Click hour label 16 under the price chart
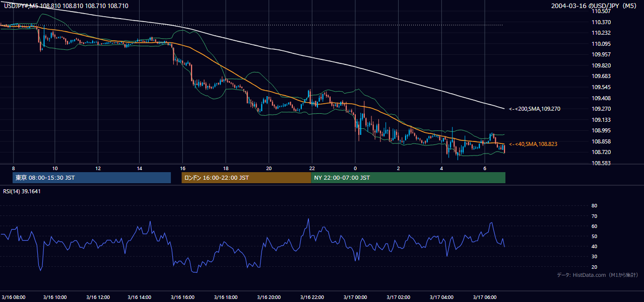 click(x=183, y=168)
